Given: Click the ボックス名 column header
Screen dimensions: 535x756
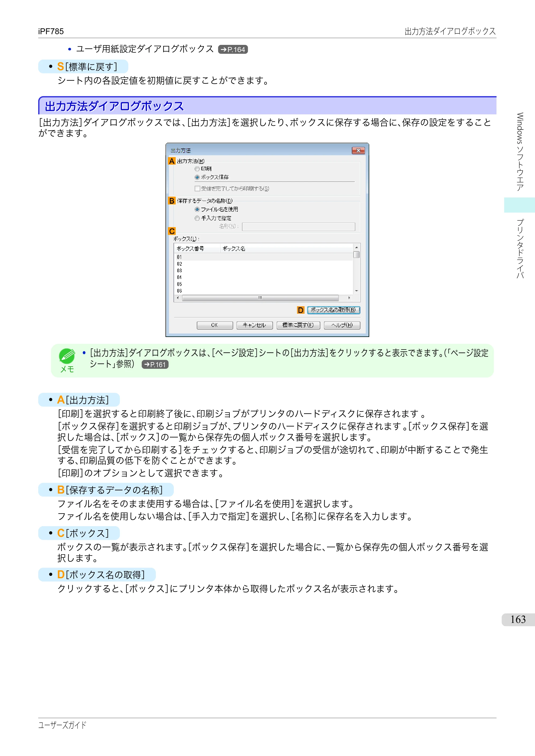Looking at the screenshot, I should tap(287, 249).
